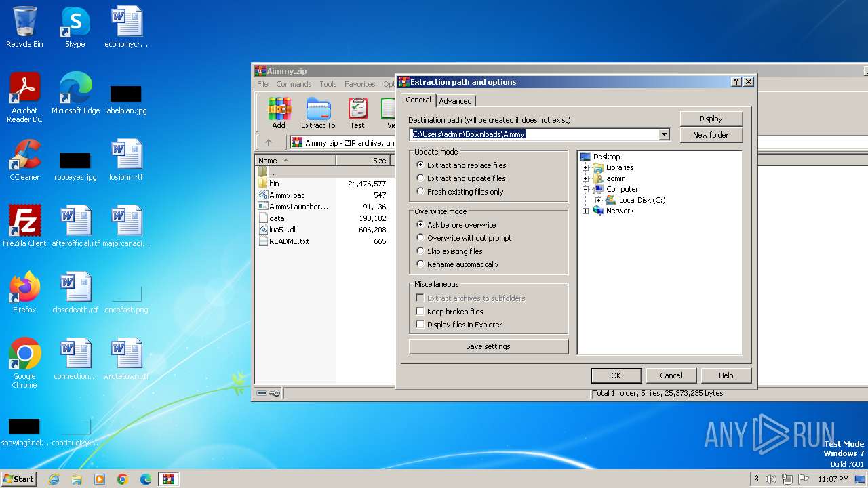Open the Start menu
Image resolution: width=868 pixels, height=488 pixels.
click(19, 479)
